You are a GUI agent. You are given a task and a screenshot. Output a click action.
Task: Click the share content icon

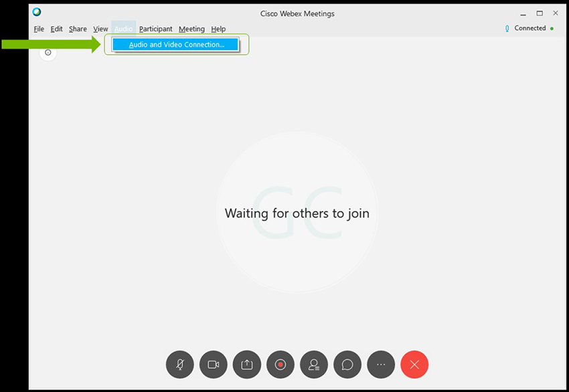(x=247, y=365)
